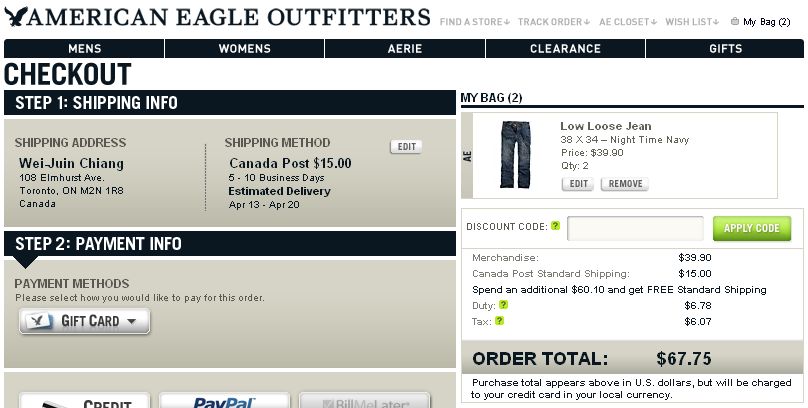Remove Low Loose Jean from bag
The image size is (808, 408).
coord(625,184)
